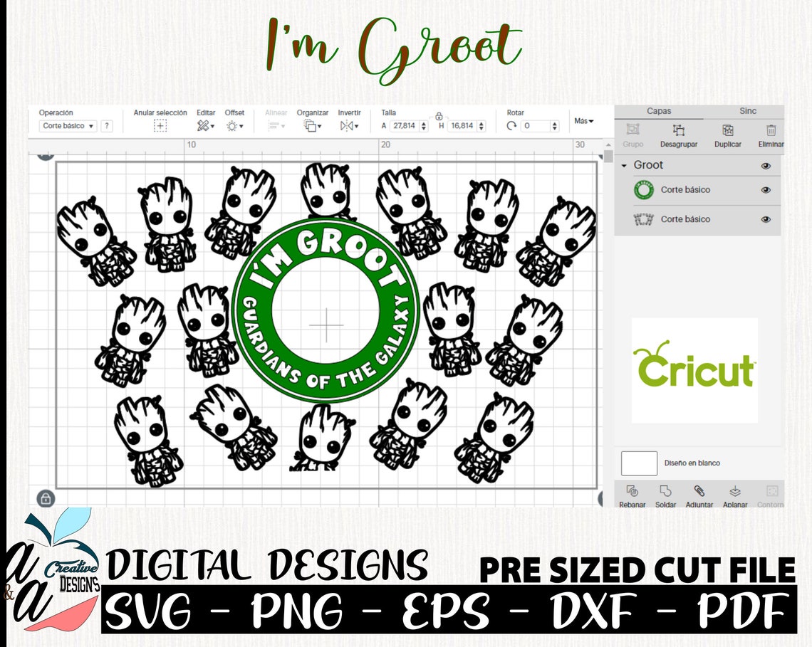The image size is (812, 647).
Task: Hide the bottom Corte básico layer
Action: click(766, 219)
